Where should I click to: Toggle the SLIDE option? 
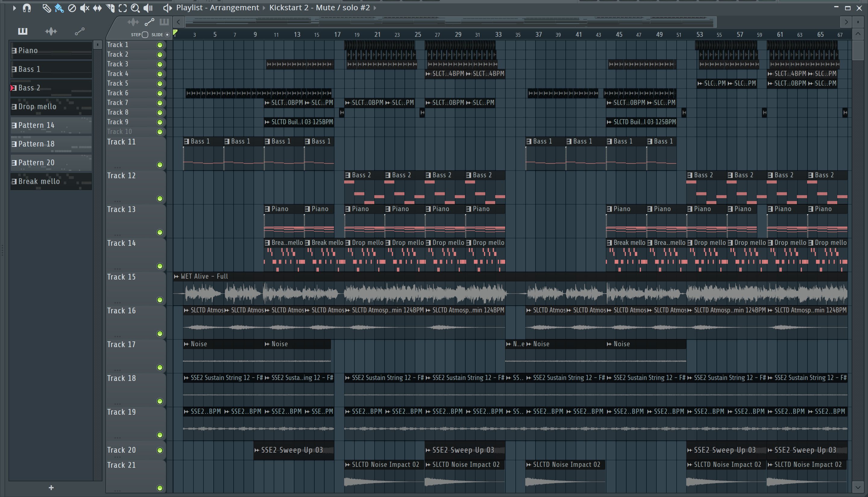point(167,34)
